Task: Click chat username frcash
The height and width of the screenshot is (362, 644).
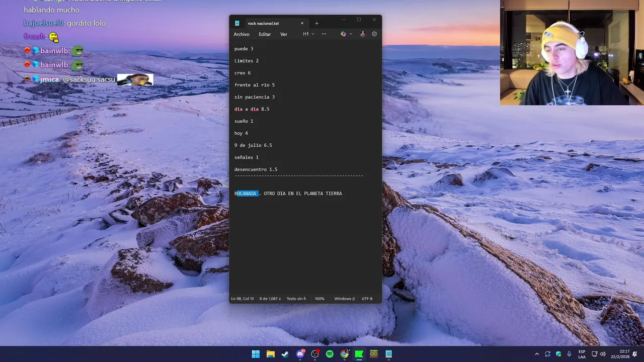Action: [35, 37]
